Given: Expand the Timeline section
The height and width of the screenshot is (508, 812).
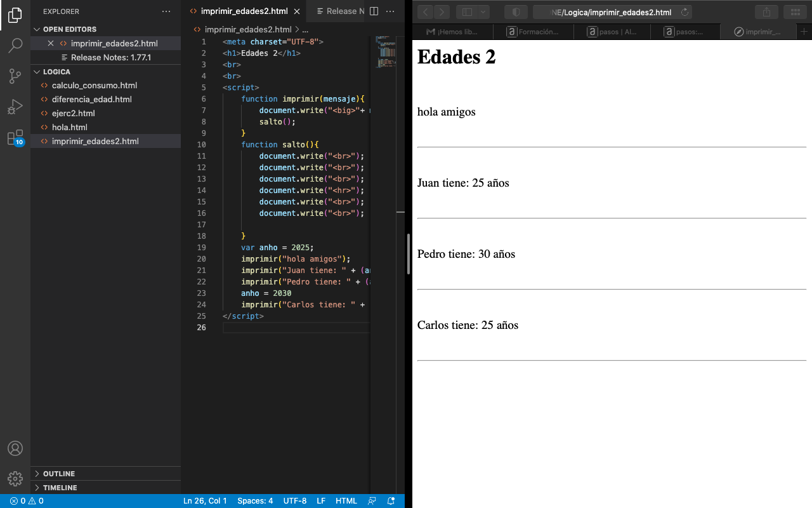Looking at the screenshot, I should point(105,488).
